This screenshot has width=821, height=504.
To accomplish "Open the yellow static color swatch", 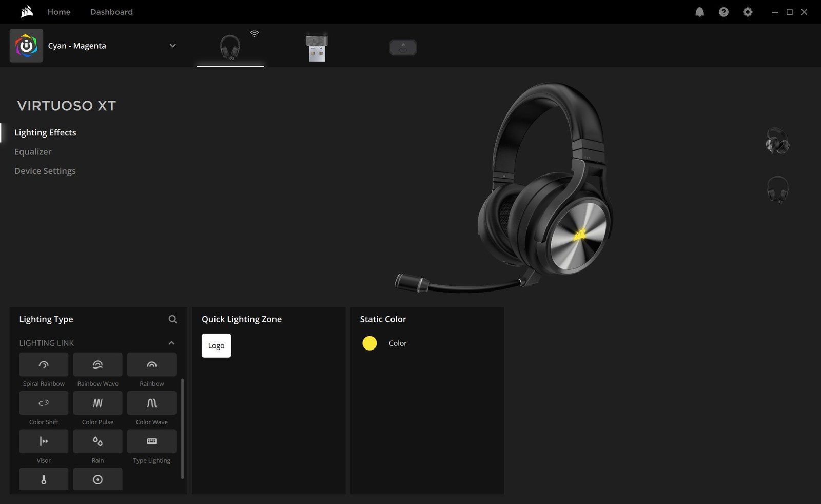I will [369, 343].
